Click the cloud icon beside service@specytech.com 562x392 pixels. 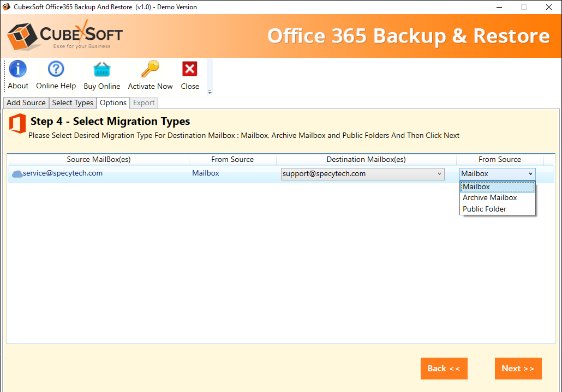click(17, 174)
